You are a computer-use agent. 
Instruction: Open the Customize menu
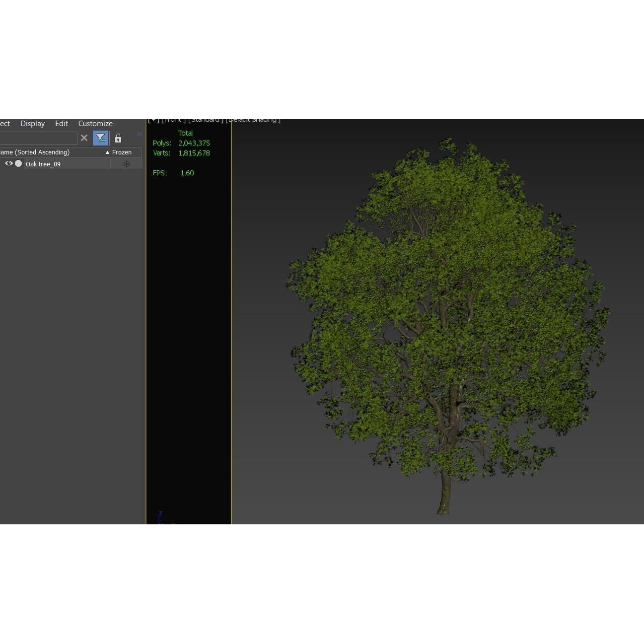(95, 123)
